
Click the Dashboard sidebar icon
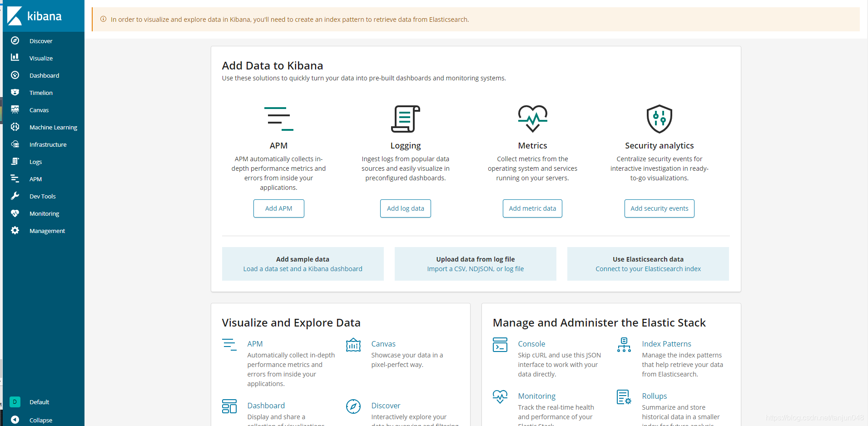coord(15,75)
